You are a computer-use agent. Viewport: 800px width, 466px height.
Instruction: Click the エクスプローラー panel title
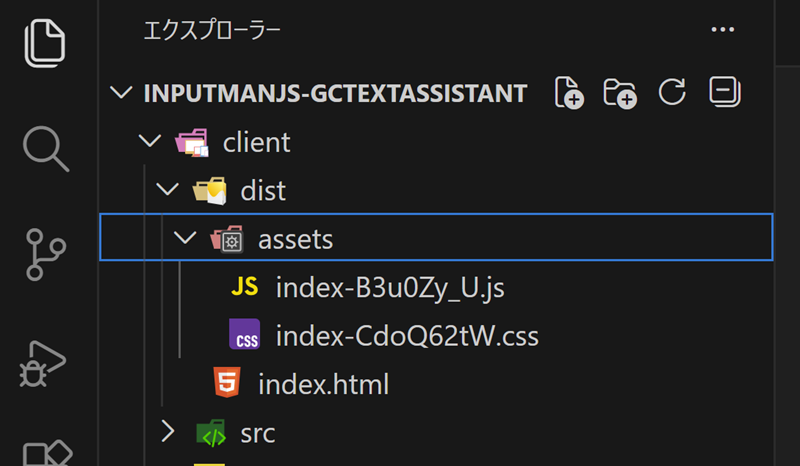pos(212,31)
